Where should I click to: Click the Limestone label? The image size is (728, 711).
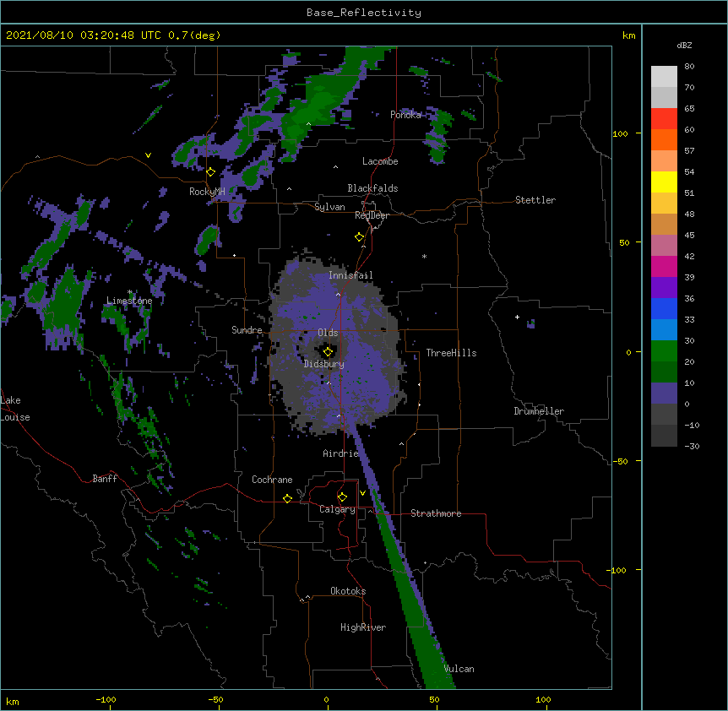click(129, 301)
